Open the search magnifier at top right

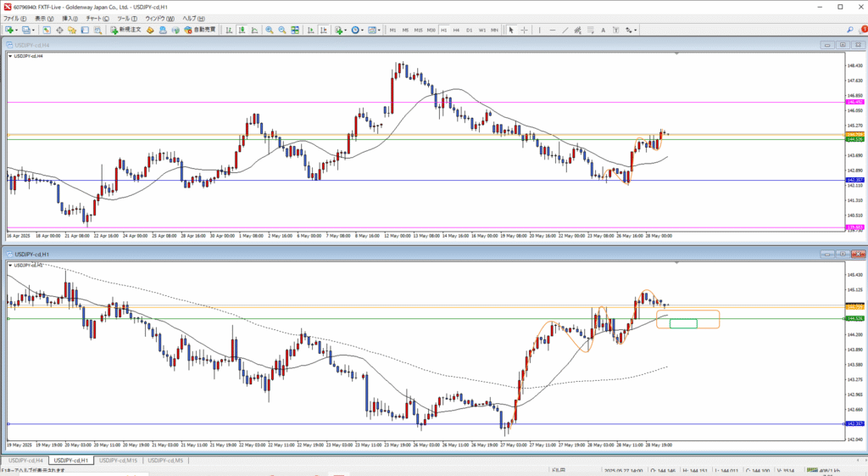(850, 30)
